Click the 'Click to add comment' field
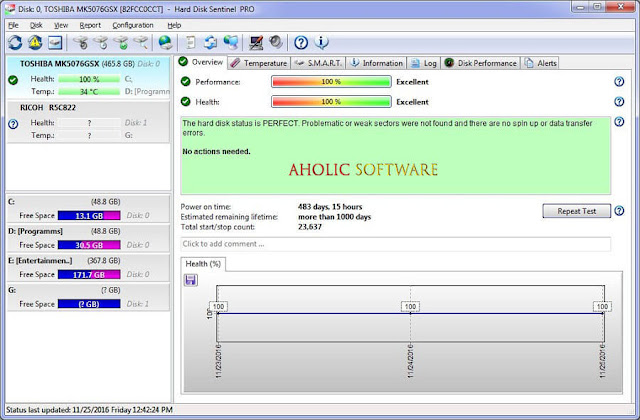 coord(396,244)
